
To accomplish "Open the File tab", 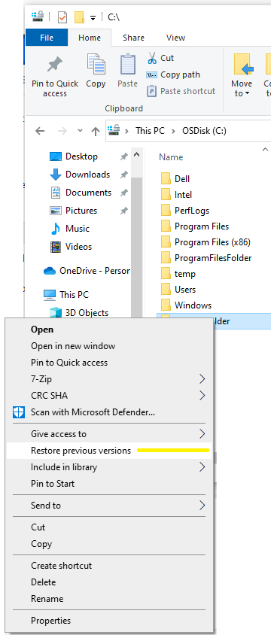I will (47, 38).
